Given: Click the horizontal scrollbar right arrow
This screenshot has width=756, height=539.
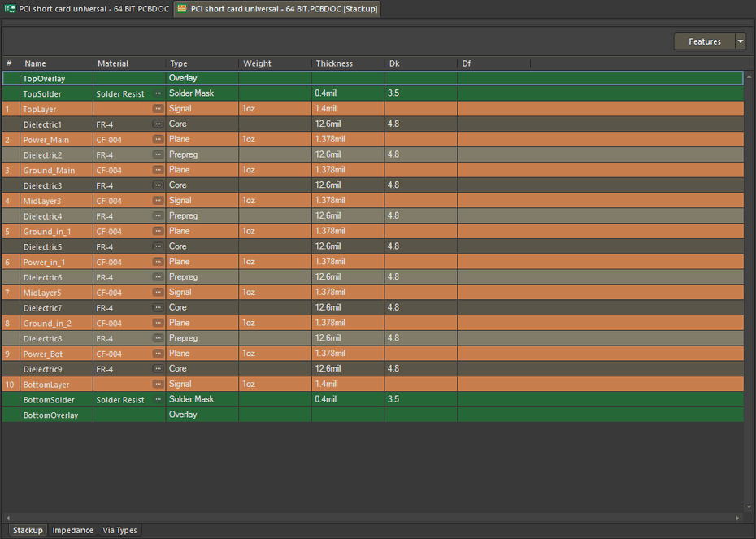Looking at the screenshot, I should pos(737,518).
